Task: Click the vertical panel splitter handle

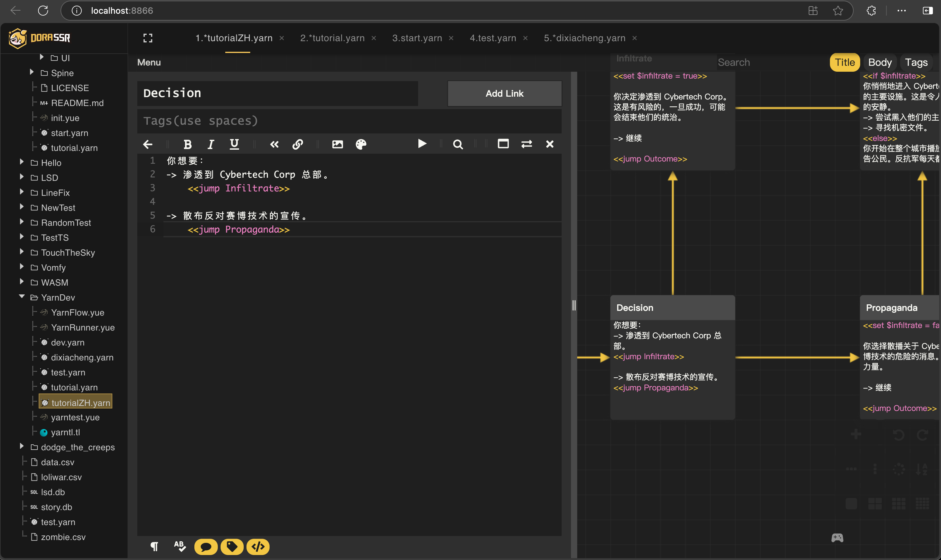Action: tap(574, 305)
